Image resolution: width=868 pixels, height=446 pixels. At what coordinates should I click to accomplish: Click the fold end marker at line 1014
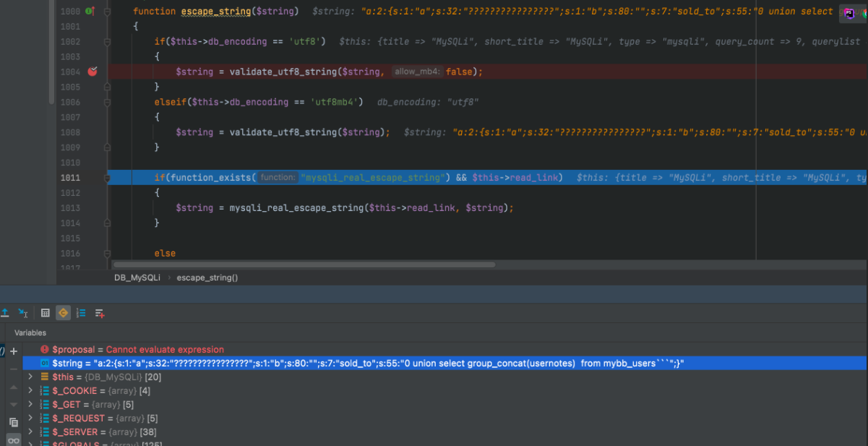(x=107, y=223)
